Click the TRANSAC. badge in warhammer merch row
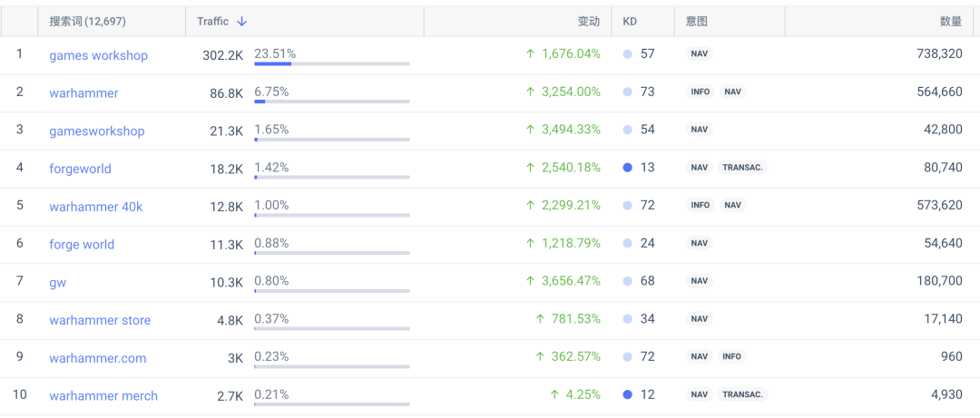The width and height of the screenshot is (980, 418). click(x=742, y=395)
